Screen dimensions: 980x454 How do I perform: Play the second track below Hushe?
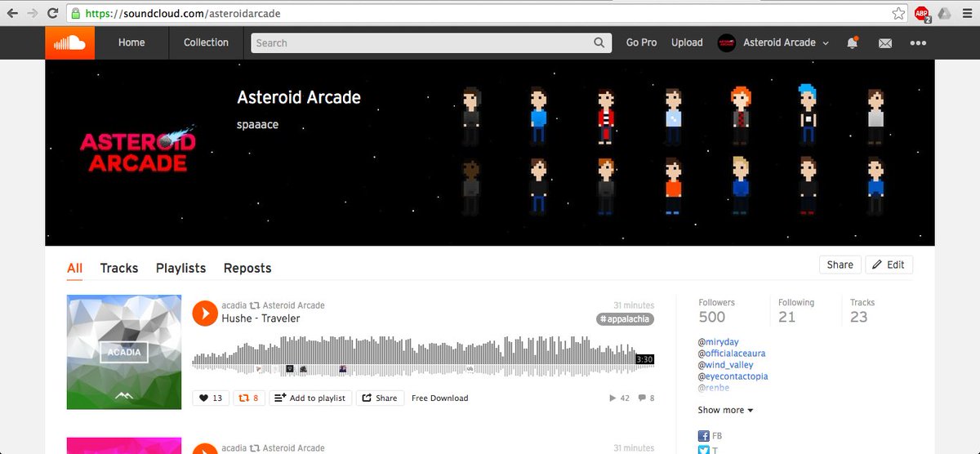click(204, 448)
